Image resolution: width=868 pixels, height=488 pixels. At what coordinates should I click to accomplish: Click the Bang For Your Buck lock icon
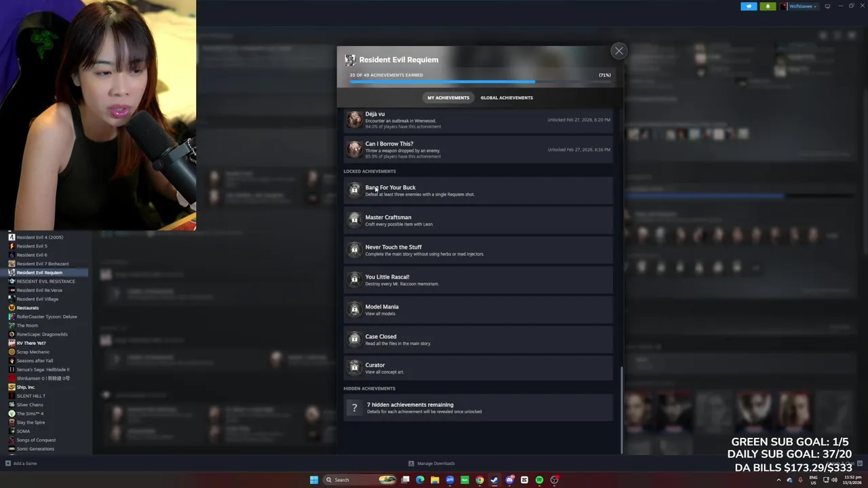click(x=354, y=190)
